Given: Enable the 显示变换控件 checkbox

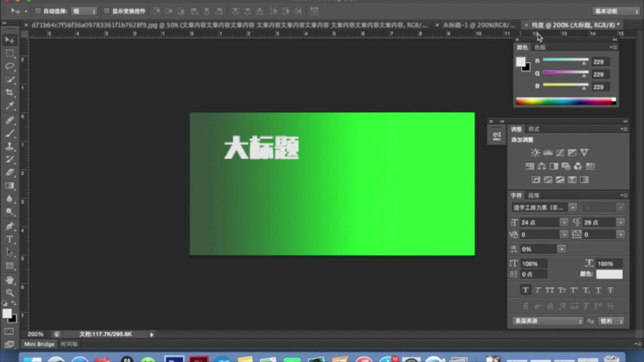Looking at the screenshot, I should tap(106, 11).
